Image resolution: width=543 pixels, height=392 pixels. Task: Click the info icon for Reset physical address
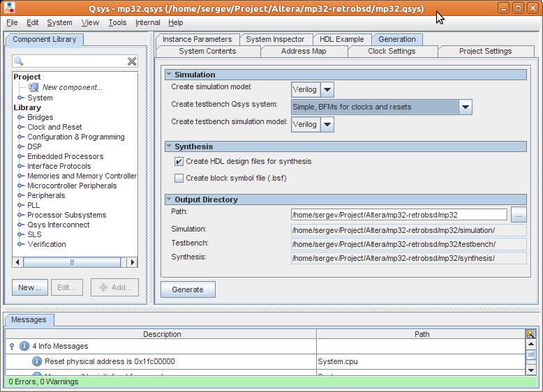click(36, 361)
